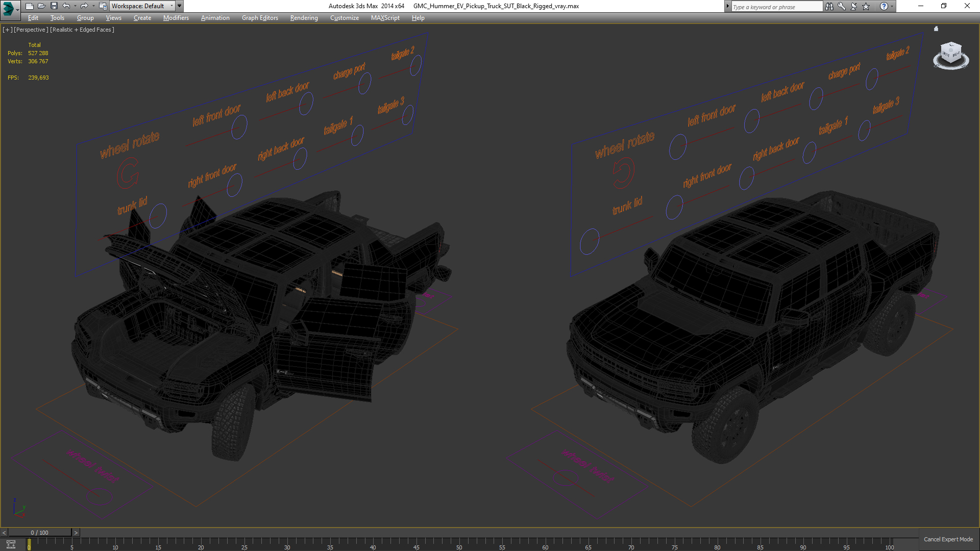Image resolution: width=980 pixels, height=551 pixels.
Task: Click frame 50 on the track bar
Action: [x=459, y=545]
